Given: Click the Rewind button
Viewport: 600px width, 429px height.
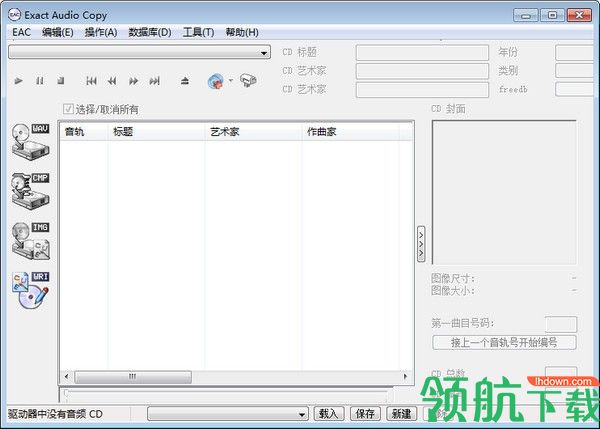Looking at the screenshot, I should click(x=112, y=81).
